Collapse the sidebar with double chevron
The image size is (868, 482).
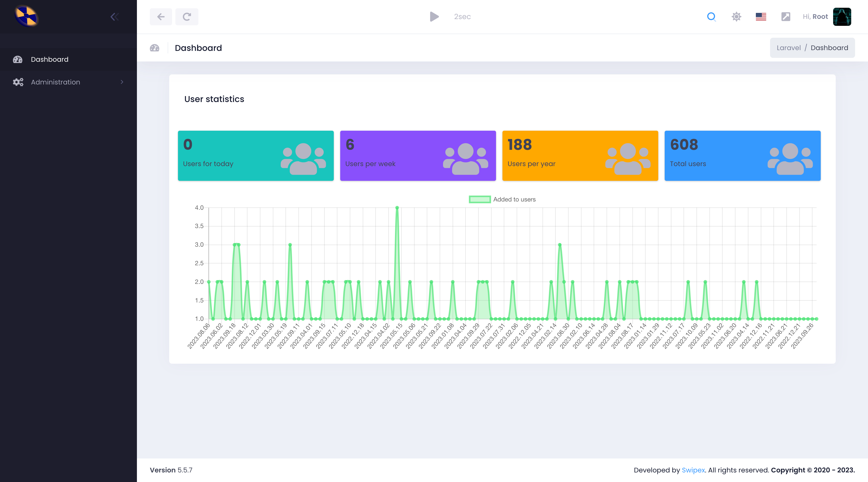coord(114,17)
